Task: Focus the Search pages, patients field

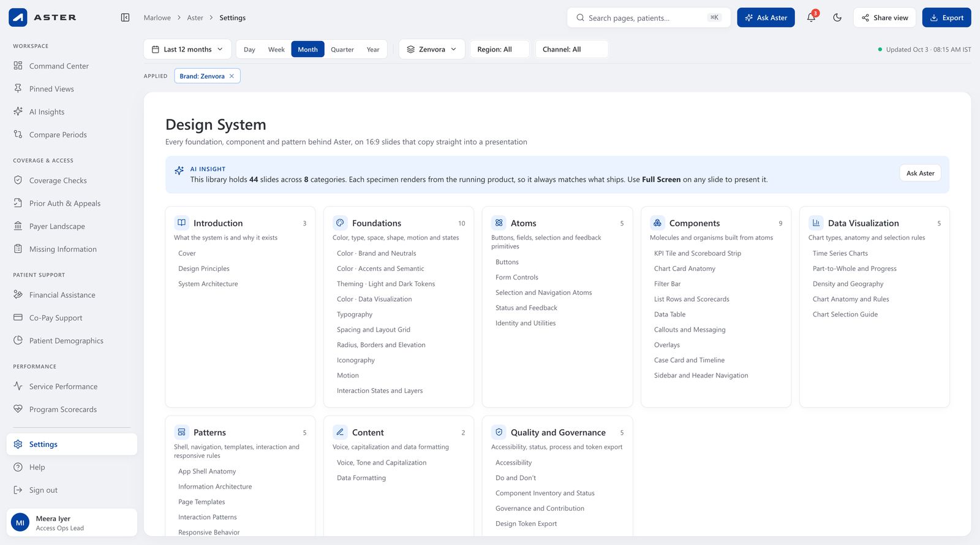Action: (x=649, y=18)
